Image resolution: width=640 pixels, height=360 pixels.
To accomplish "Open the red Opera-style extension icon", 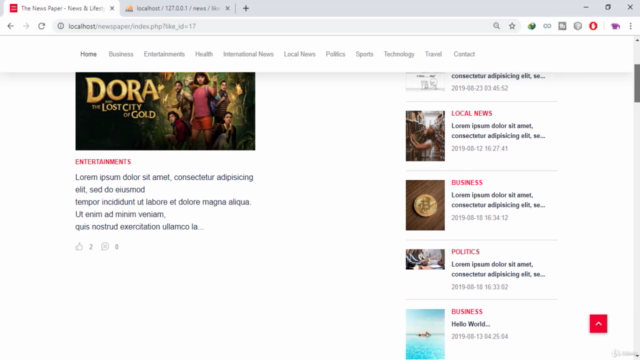I will 593,26.
